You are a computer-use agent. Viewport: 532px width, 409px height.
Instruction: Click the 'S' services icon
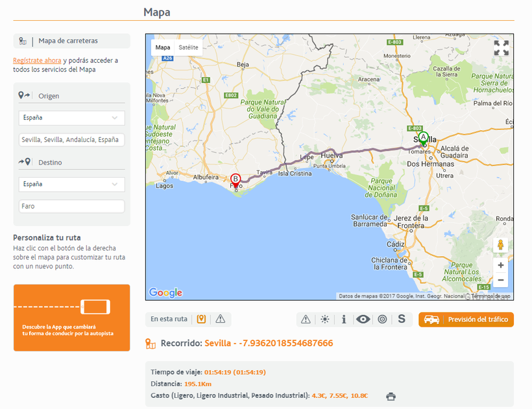point(402,320)
